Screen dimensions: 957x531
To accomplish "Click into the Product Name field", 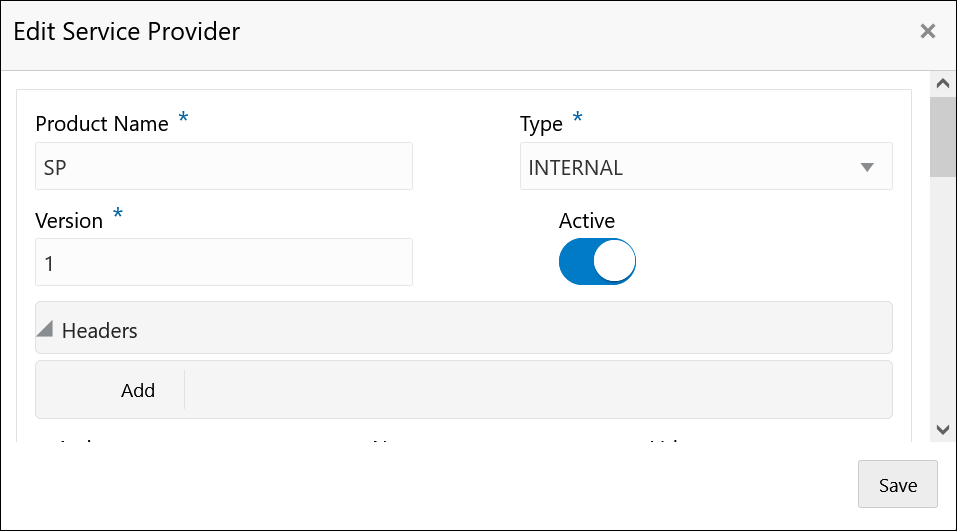I will pos(223,166).
